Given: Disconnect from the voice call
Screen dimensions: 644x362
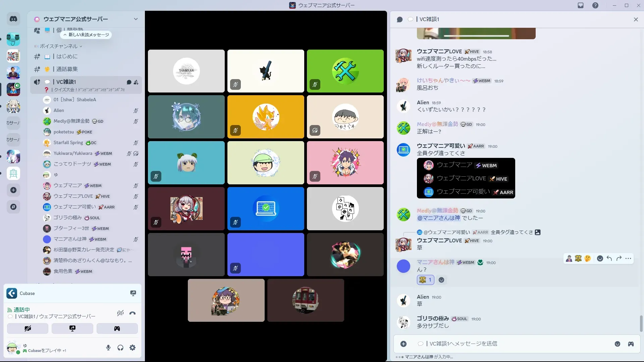Looking at the screenshot, I should tap(132, 313).
